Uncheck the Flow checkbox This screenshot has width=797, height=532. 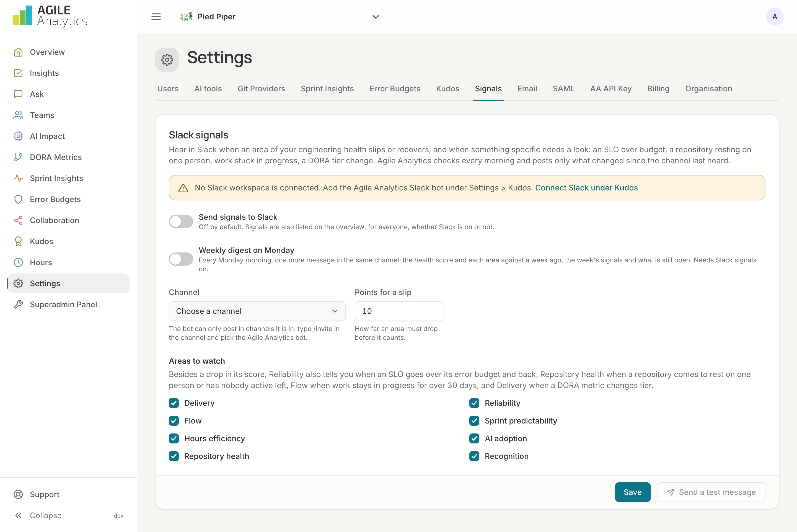(x=174, y=421)
